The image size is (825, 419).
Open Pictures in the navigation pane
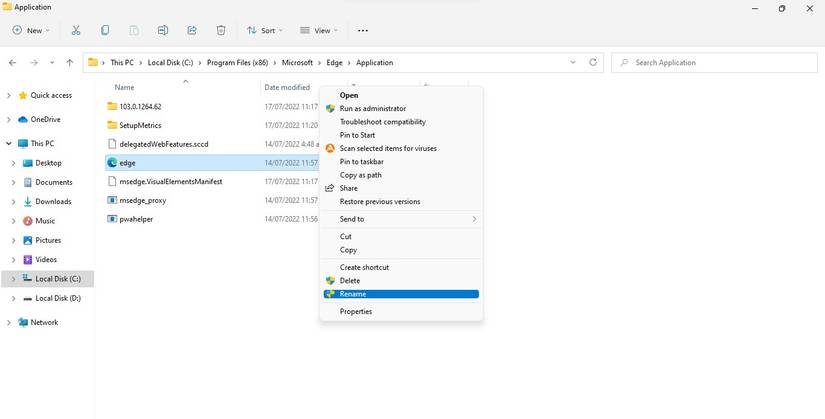(x=48, y=240)
